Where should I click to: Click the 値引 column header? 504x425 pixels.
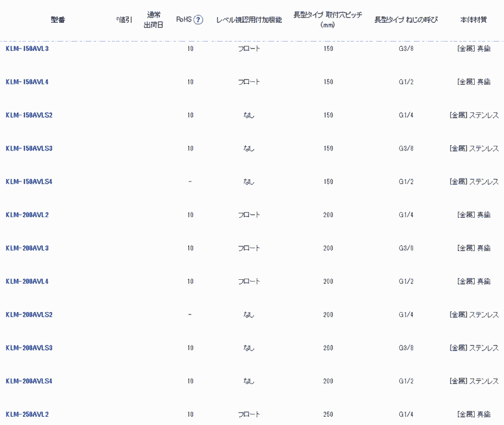124,20
